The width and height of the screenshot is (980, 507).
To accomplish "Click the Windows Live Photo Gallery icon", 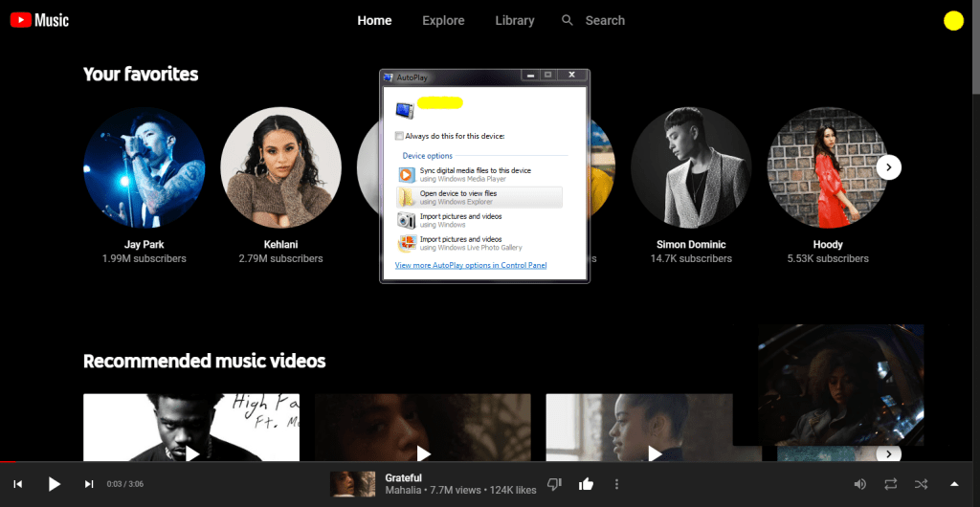I will pos(406,244).
